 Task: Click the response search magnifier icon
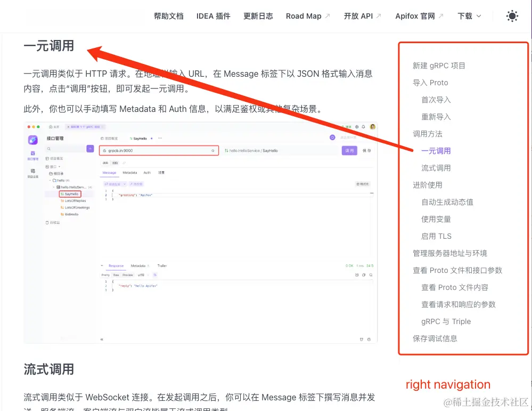[371, 275]
